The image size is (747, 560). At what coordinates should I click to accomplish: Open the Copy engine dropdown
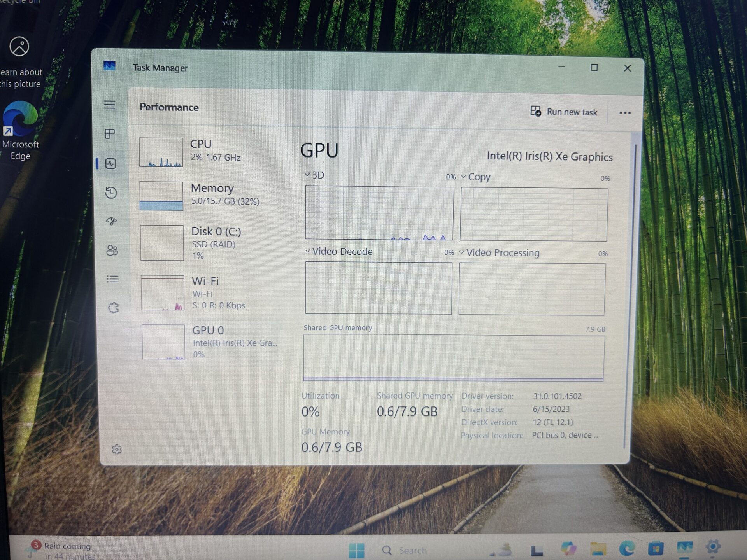tap(475, 177)
